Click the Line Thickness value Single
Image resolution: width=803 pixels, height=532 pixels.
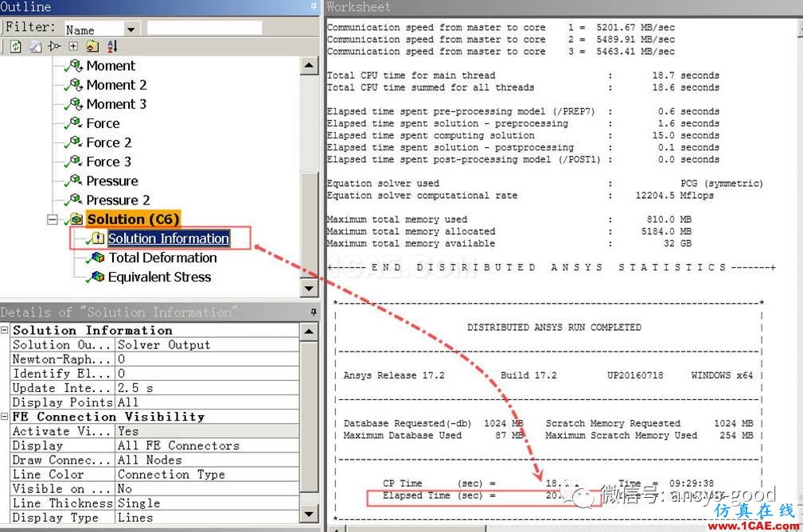pyautogui.click(x=207, y=503)
